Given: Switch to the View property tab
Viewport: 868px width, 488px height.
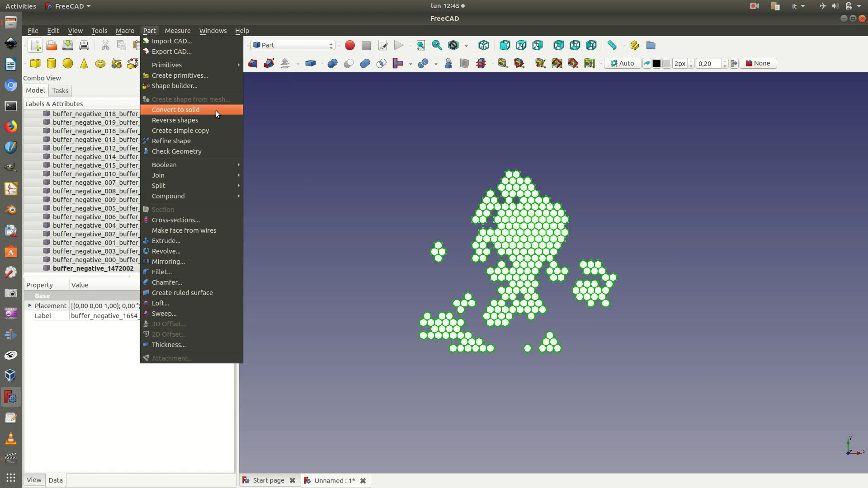Looking at the screenshot, I should 34,480.
